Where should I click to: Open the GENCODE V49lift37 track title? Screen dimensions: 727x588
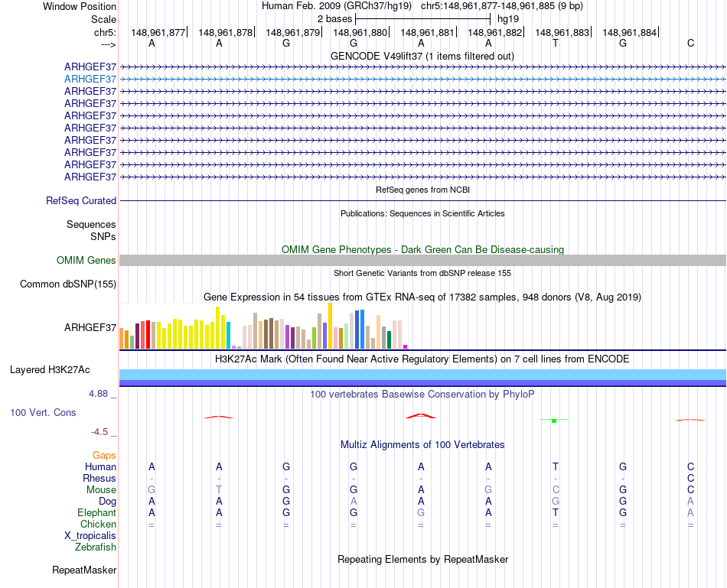tap(422, 56)
